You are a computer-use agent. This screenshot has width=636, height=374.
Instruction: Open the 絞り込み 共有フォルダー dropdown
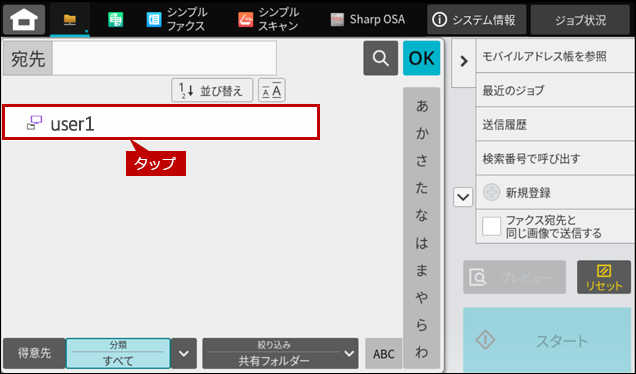click(x=280, y=353)
